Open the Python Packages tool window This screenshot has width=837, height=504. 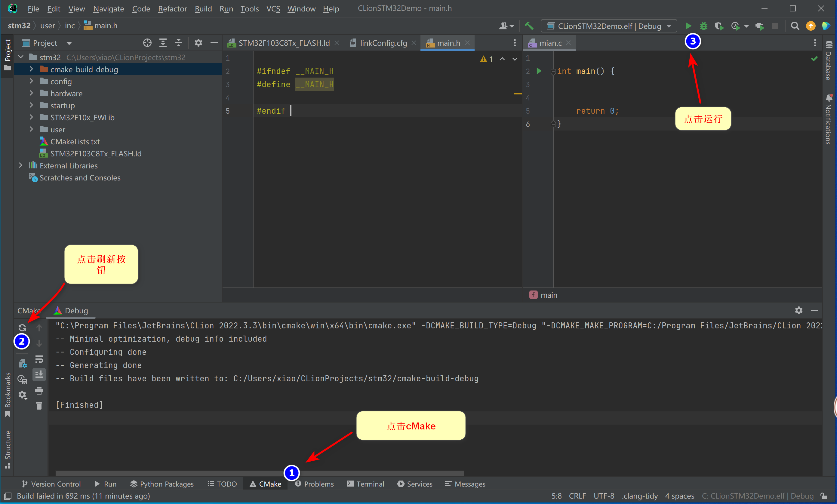162,484
